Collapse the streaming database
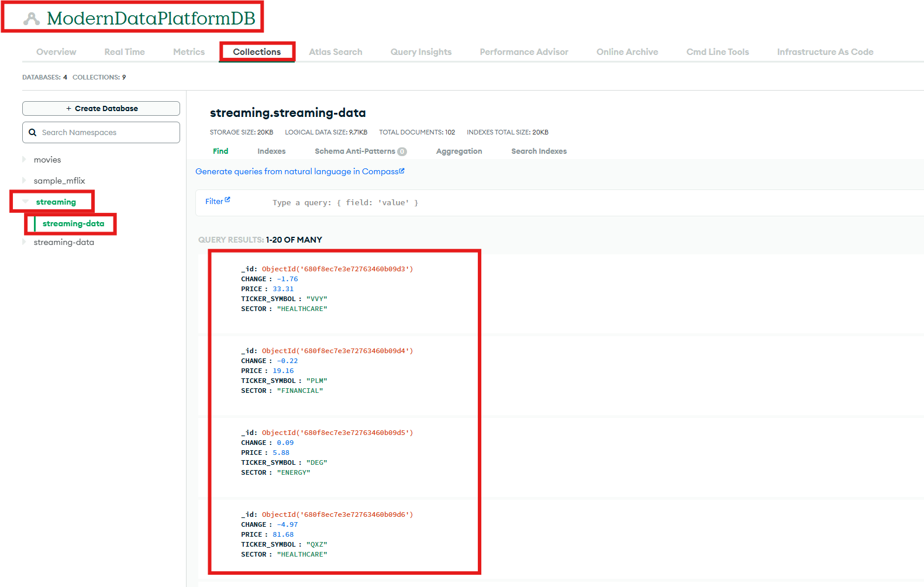The width and height of the screenshot is (924, 587). (25, 202)
